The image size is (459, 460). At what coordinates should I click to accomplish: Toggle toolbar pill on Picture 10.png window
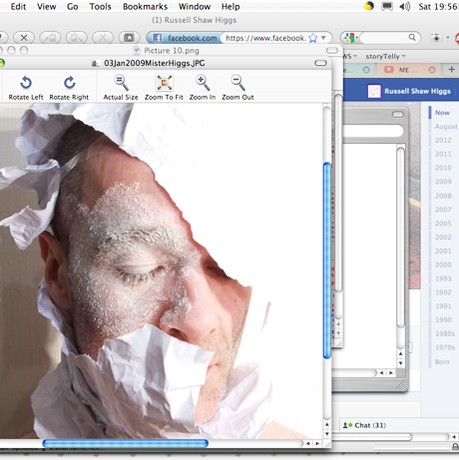[x=332, y=50]
